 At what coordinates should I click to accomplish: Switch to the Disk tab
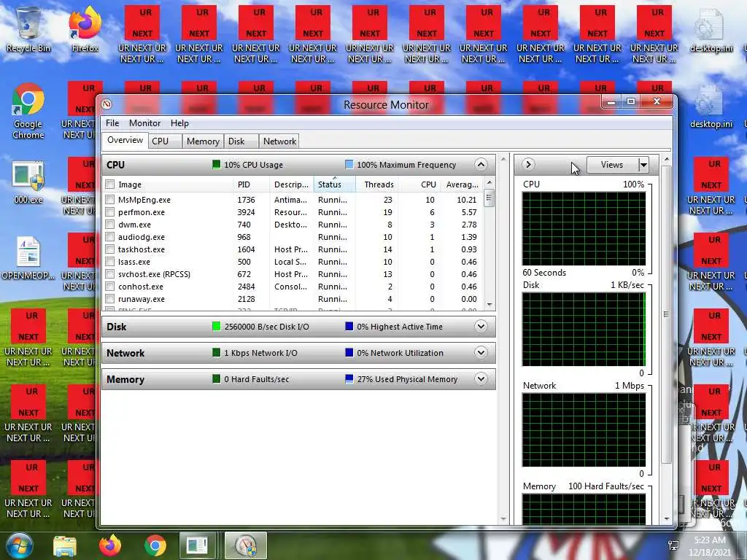pyautogui.click(x=241, y=141)
